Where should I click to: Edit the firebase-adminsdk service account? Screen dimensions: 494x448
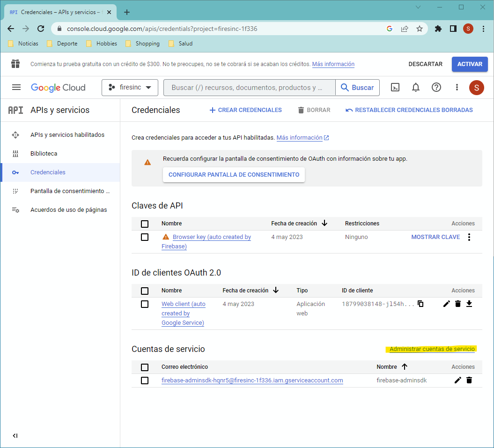pos(458,380)
